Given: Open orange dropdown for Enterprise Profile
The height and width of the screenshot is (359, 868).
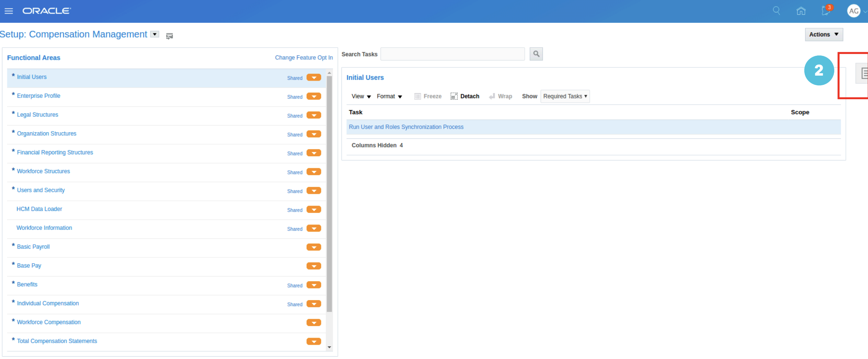Looking at the screenshot, I should point(314,96).
